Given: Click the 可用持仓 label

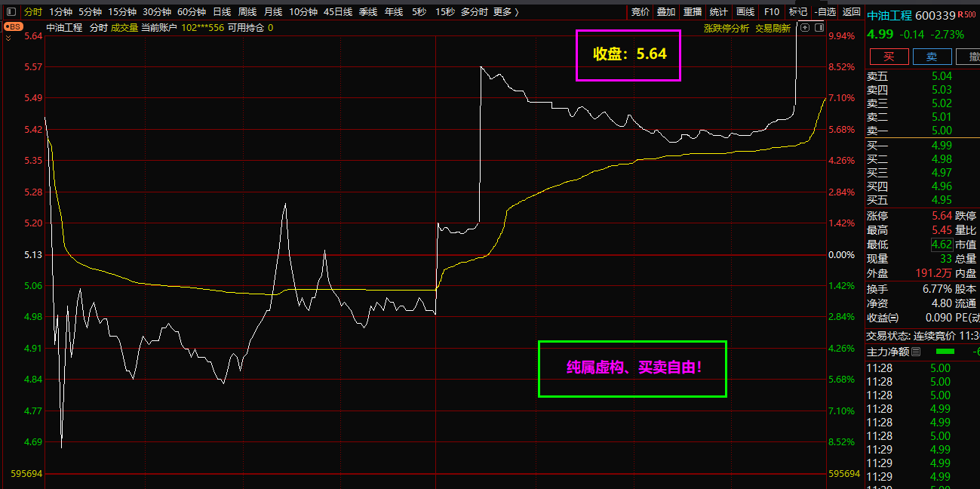Looking at the screenshot, I should tap(246, 28).
